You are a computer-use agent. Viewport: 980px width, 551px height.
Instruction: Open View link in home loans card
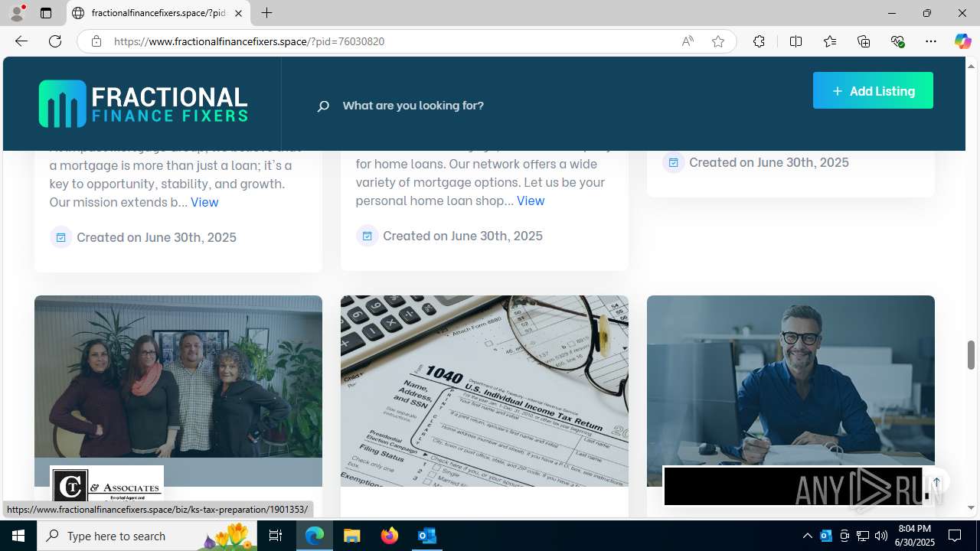point(531,201)
